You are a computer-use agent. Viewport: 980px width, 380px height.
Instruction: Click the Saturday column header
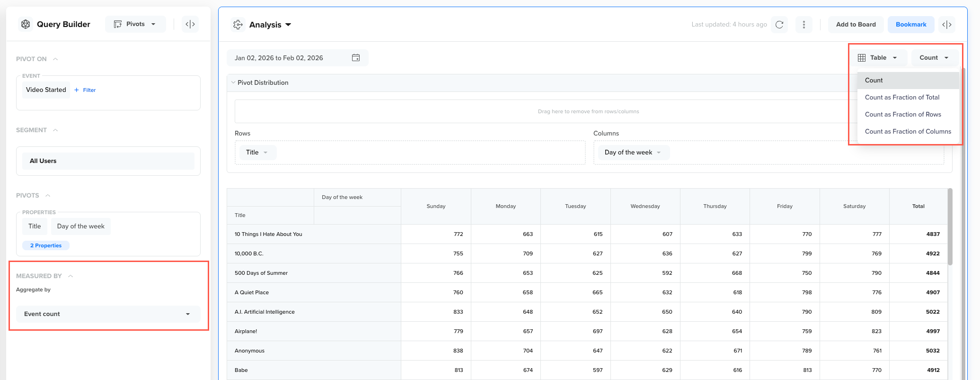coord(855,207)
